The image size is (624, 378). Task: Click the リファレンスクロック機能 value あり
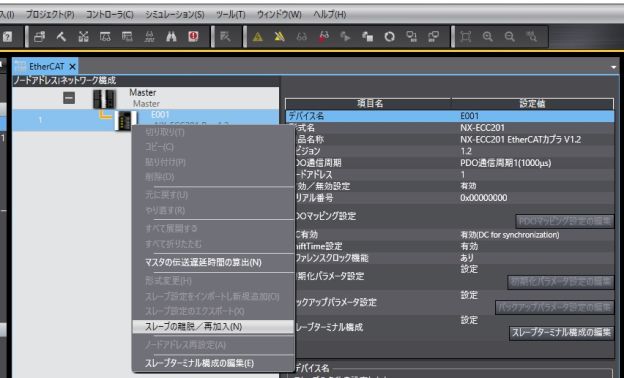tap(467, 258)
